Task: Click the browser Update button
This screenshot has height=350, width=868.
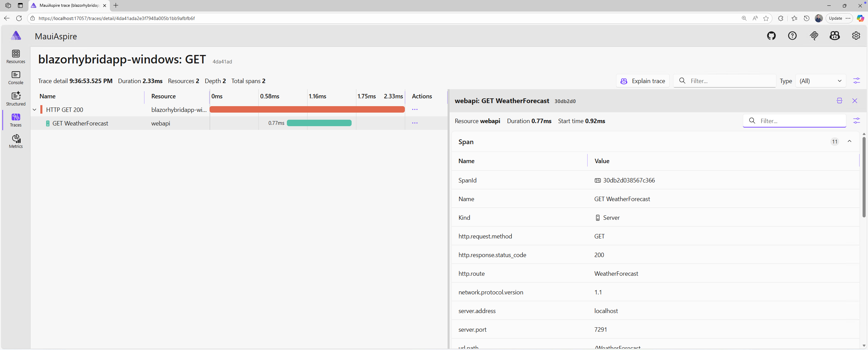Action: pyautogui.click(x=835, y=18)
